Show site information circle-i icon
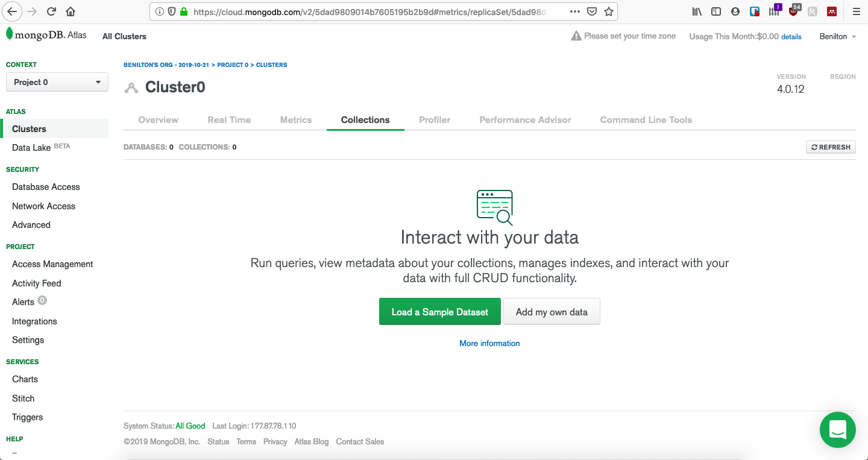The image size is (868, 460). point(160,11)
